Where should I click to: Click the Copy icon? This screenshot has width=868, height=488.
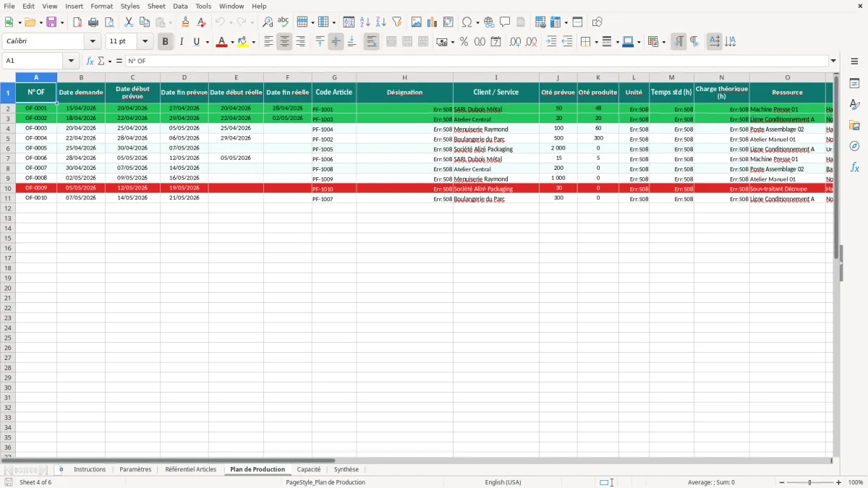145,22
